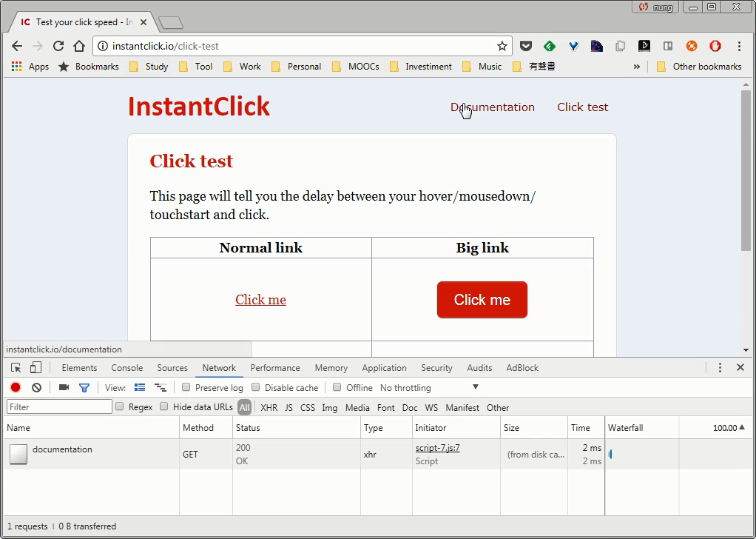Click the address bar URL

[x=166, y=46]
